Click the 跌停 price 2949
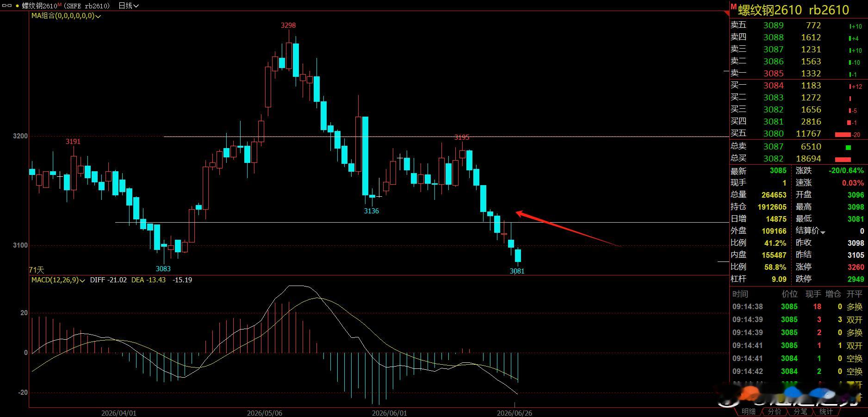 point(856,279)
